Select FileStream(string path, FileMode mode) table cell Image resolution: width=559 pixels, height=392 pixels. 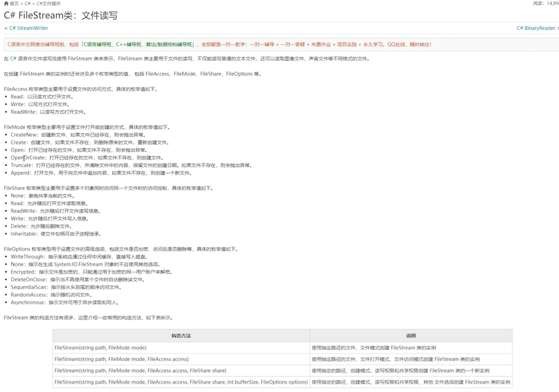click(100, 348)
